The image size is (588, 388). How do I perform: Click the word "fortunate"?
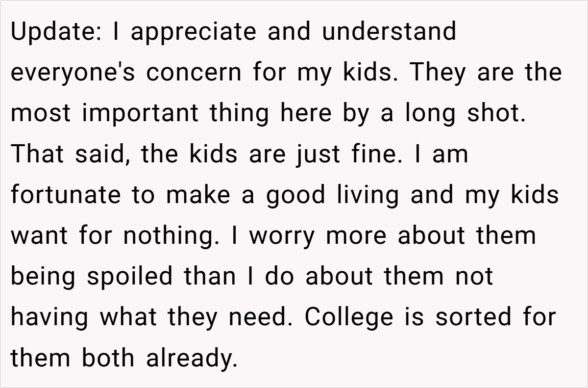pos(66,195)
